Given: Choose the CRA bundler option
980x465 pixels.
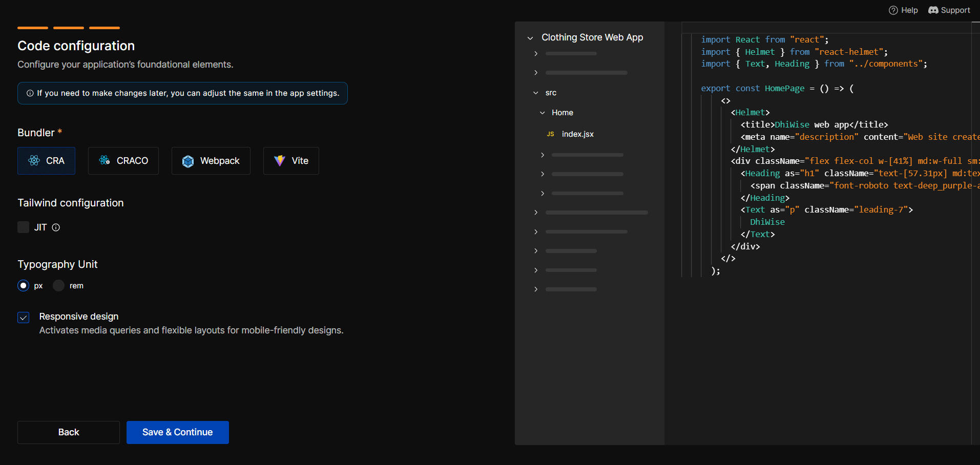Looking at the screenshot, I should pyautogui.click(x=47, y=161).
